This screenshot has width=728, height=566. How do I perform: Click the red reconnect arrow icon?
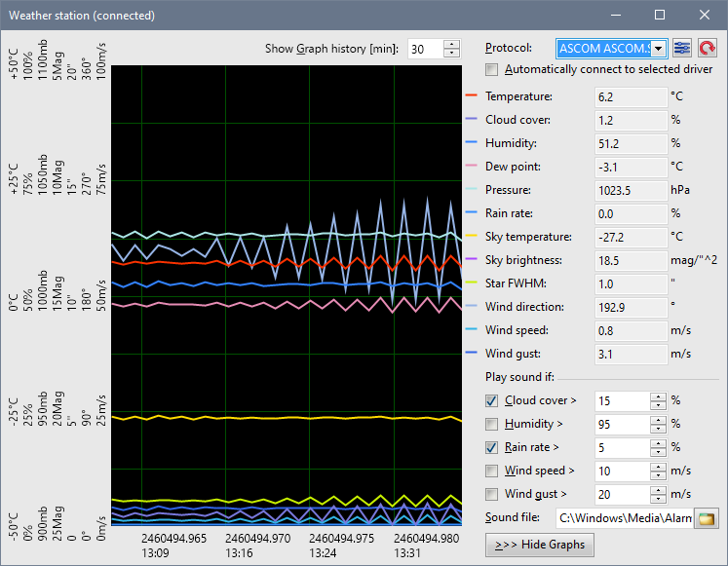(707, 48)
